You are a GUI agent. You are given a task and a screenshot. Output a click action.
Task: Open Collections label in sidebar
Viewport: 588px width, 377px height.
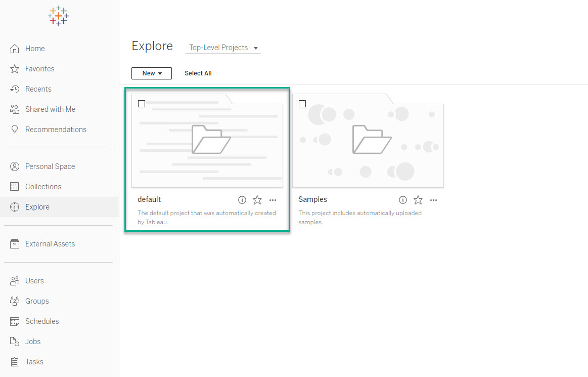coord(43,187)
